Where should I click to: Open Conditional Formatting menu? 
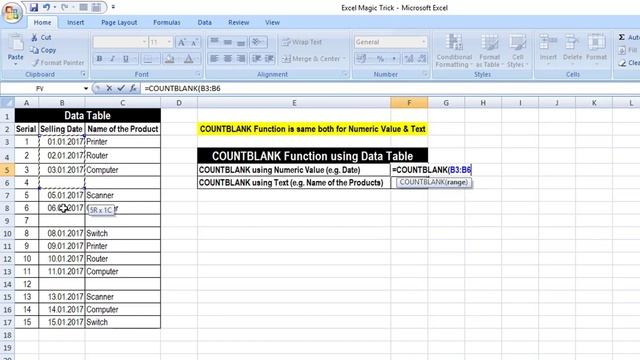[454, 51]
